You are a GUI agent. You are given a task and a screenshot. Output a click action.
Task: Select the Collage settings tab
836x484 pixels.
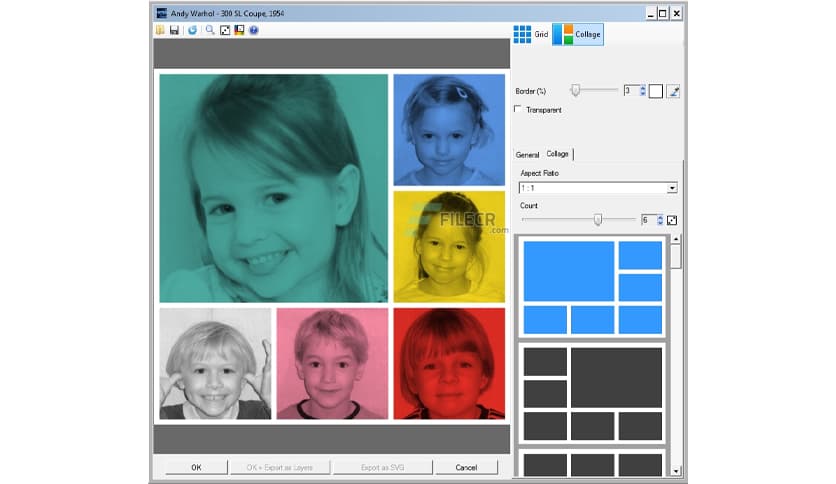click(557, 154)
